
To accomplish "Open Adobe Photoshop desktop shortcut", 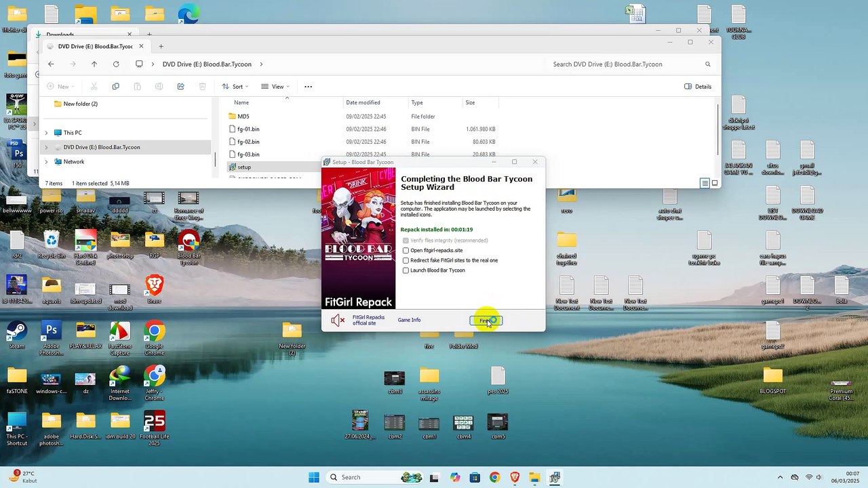I will coord(52,338).
